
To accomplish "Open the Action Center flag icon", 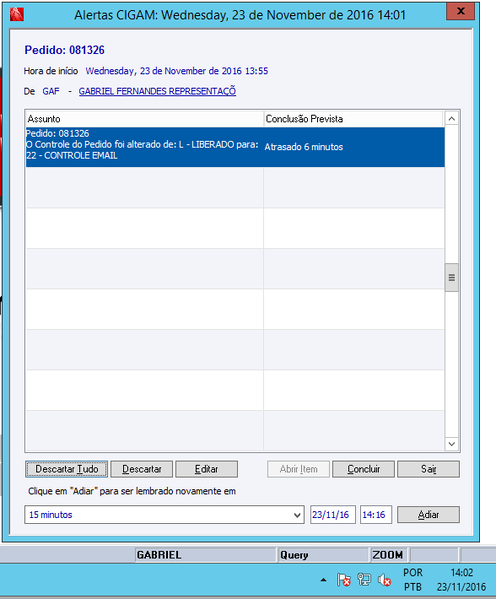I will click(x=344, y=580).
